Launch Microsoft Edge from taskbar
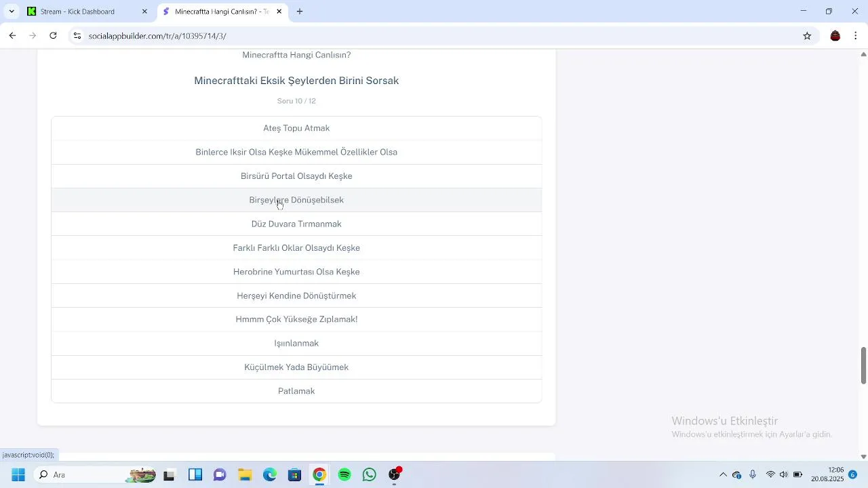This screenshot has width=868, height=488. (270, 474)
